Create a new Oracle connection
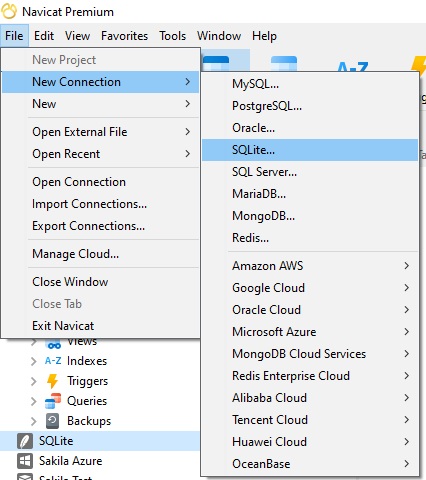The height and width of the screenshot is (480, 426). [x=310, y=128]
